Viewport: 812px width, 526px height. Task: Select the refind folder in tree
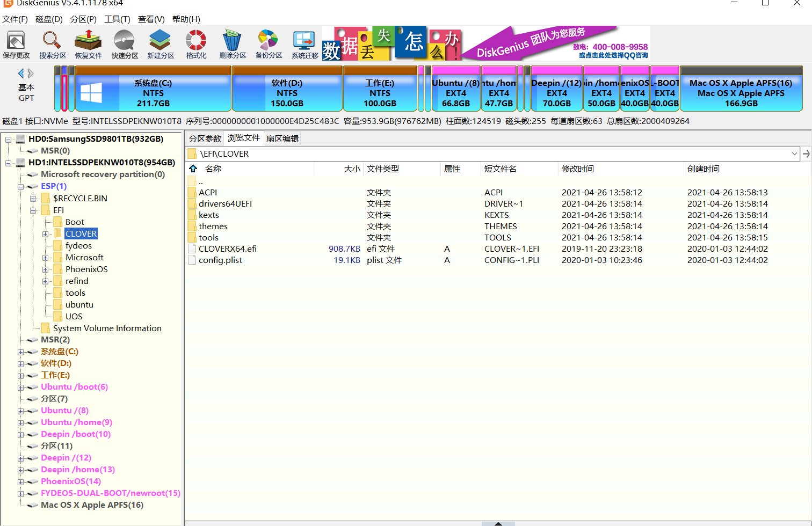pos(77,281)
